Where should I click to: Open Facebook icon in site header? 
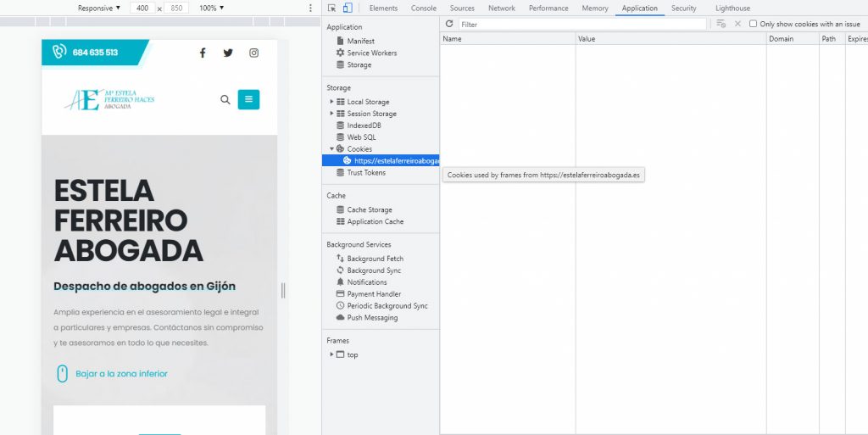(x=203, y=53)
